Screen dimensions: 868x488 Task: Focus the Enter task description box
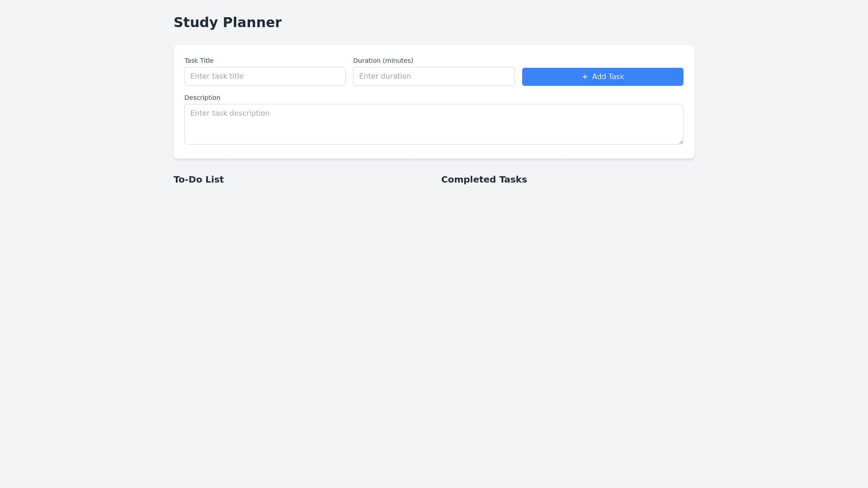434,124
